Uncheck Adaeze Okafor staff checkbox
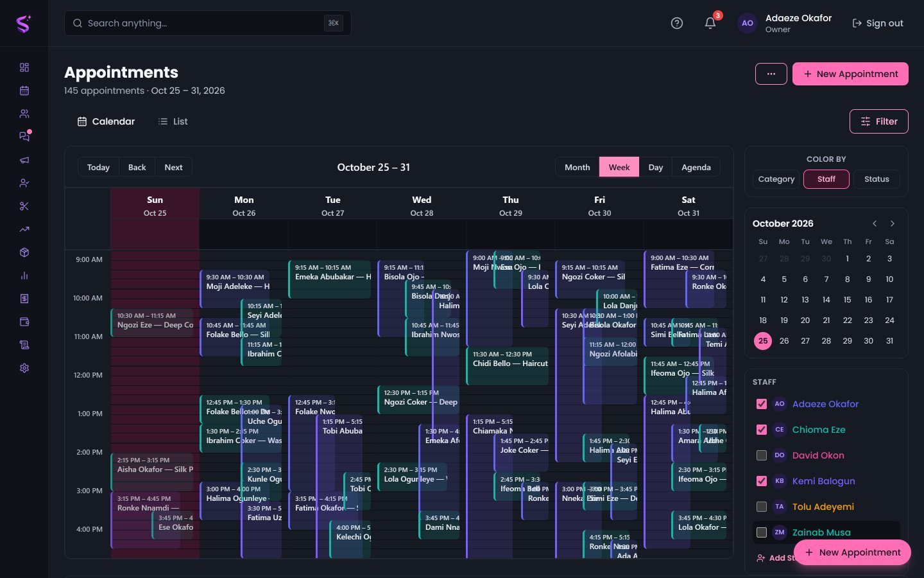 coord(762,404)
